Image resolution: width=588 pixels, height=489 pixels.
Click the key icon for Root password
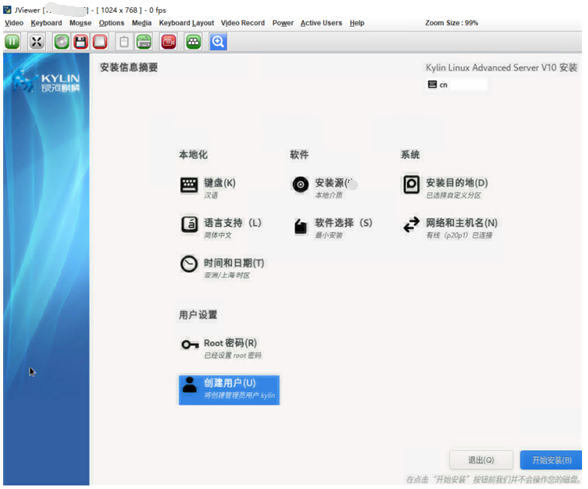click(x=190, y=344)
